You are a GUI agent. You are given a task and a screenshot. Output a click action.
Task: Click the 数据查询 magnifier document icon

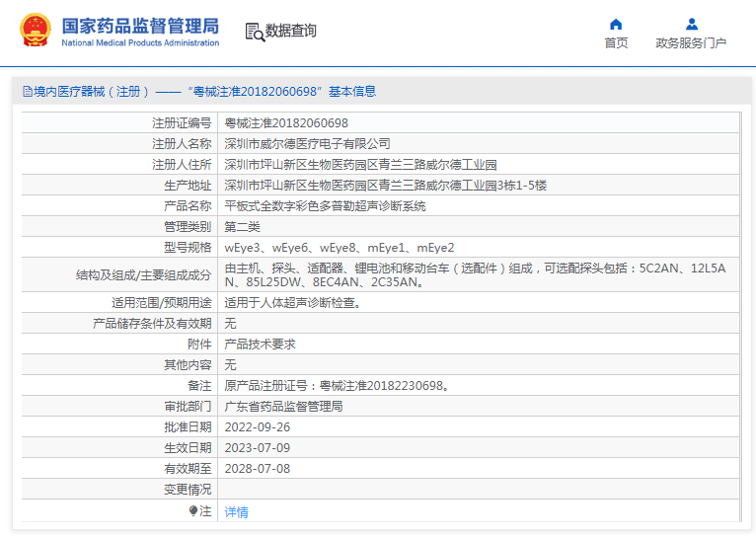[255, 32]
